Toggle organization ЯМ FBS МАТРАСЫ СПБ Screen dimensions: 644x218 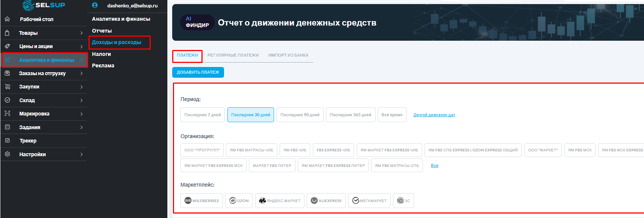click(x=397, y=165)
